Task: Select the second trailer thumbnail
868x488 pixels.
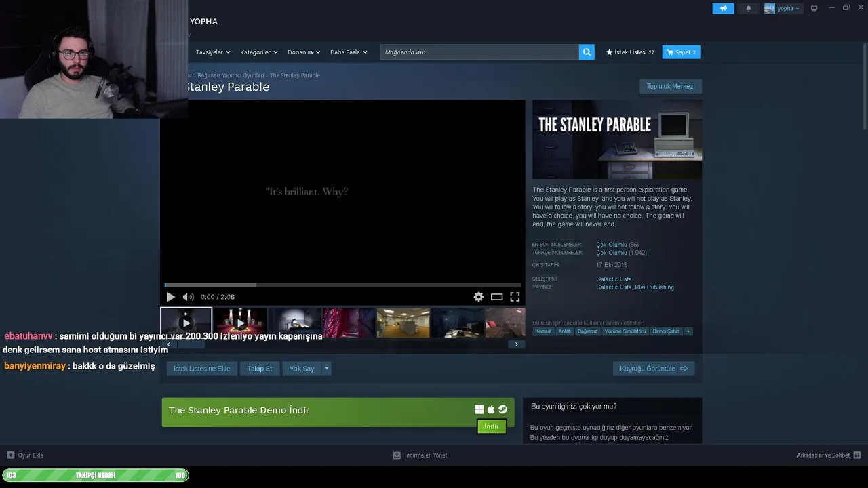Action: click(241, 323)
